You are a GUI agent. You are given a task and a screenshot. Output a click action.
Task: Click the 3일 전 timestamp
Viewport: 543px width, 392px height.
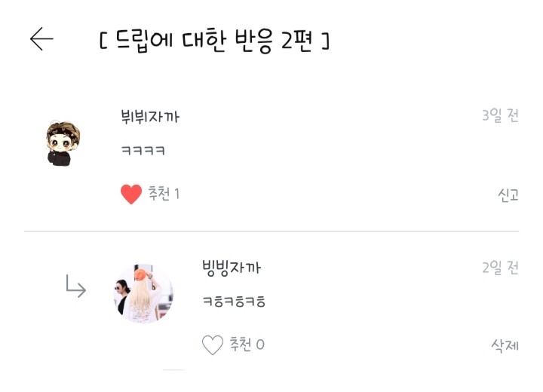(x=500, y=116)
